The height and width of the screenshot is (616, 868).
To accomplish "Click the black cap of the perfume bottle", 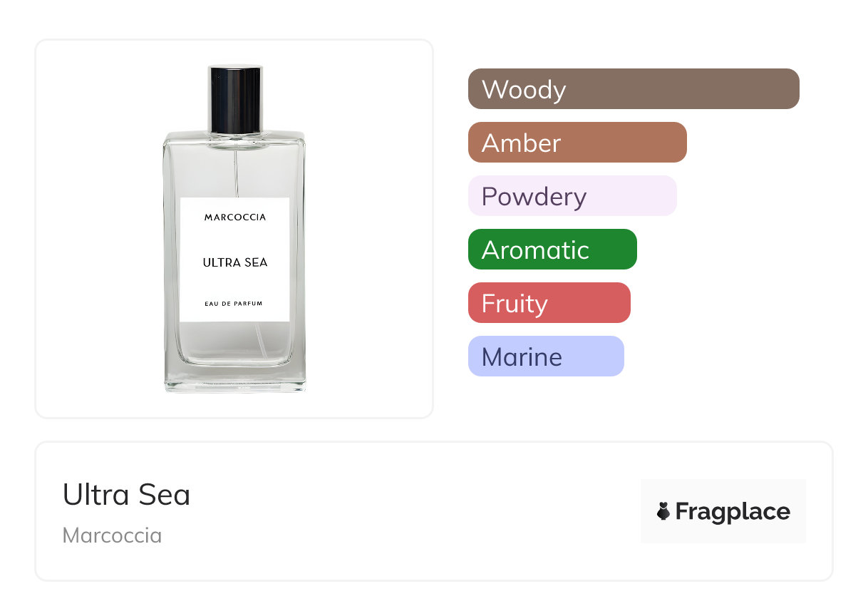I will (x=234, y=98).
